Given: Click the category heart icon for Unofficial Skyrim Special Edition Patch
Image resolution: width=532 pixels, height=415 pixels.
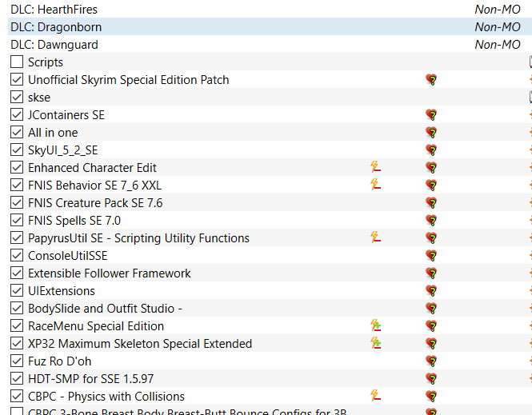Looking at the screenshot, I should coord(431,80).
